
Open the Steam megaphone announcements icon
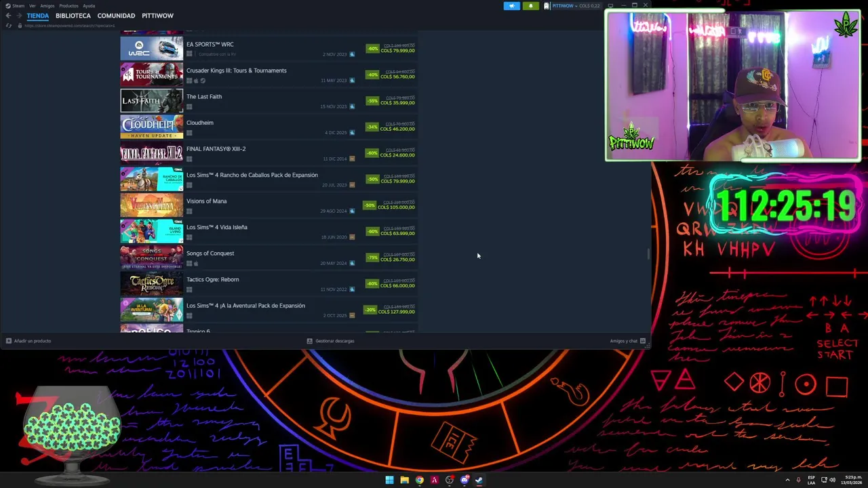(x=512, y=6)
